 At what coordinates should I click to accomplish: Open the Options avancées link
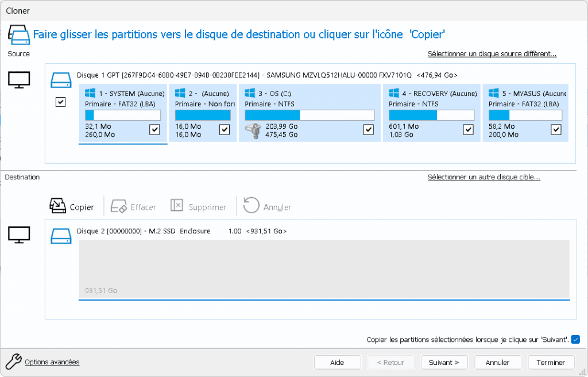click(52, 362)
